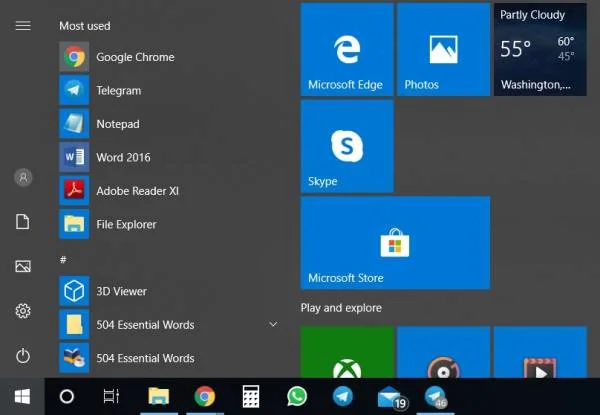
Task: Open Pictures from the Start sidebar
Action: pos(23,266)
